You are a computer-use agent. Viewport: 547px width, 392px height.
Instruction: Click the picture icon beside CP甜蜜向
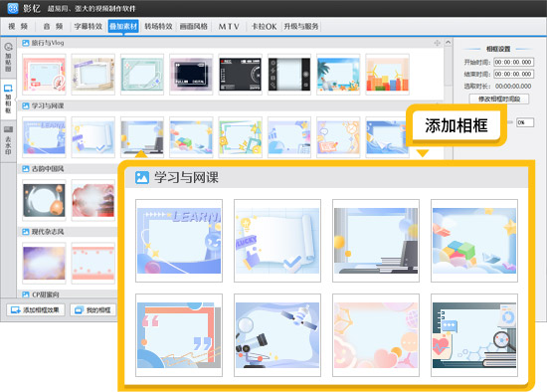click(x=26, y=294)
